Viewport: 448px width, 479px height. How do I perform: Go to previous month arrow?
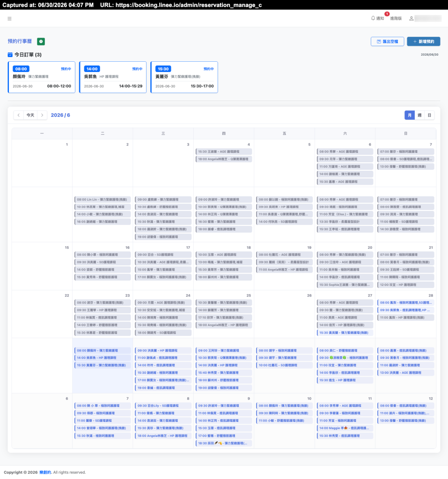19,115
